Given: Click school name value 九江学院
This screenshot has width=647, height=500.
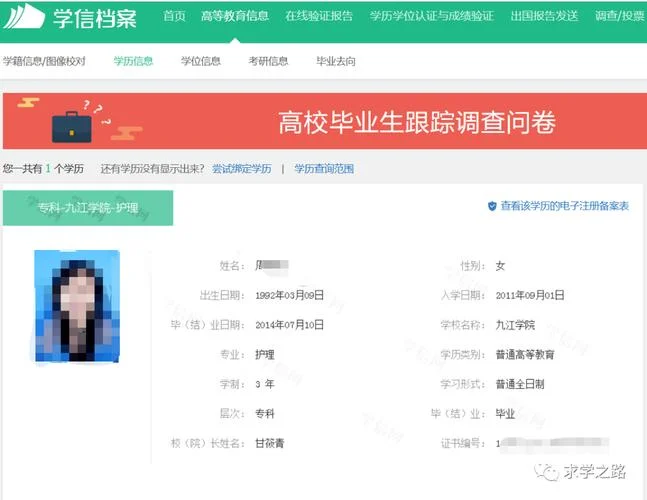Looking at the screenshot, I should (x=515, y=325).
